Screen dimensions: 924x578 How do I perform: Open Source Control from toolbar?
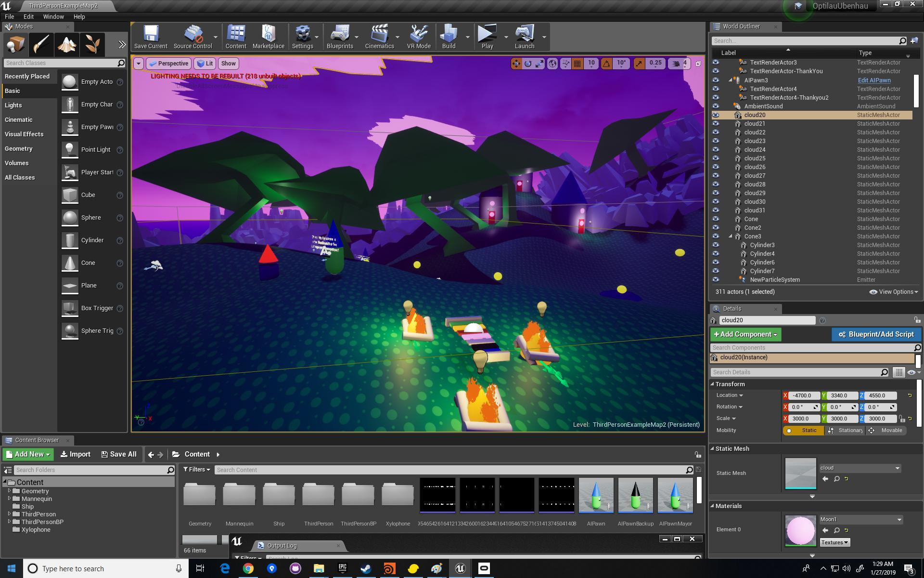192,37
